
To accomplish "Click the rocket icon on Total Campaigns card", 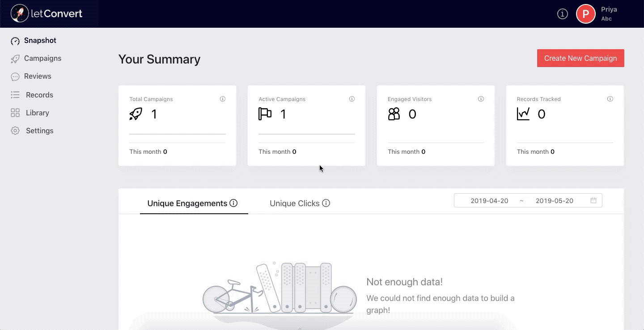I will click(x=135, y=114).
